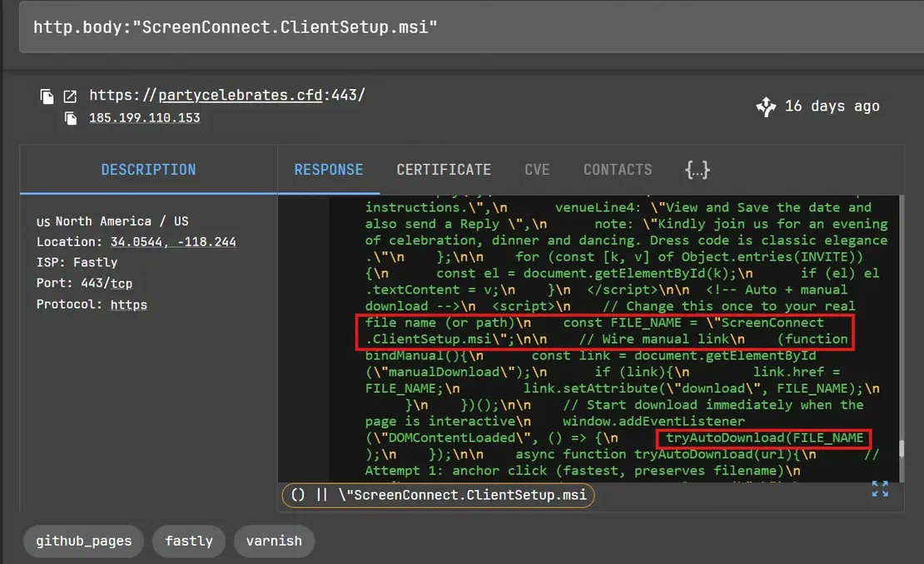Click the tryAutoDownload(FILE_NAME text in the response
This screenshot has width=924, height=564.
[764, 438]
